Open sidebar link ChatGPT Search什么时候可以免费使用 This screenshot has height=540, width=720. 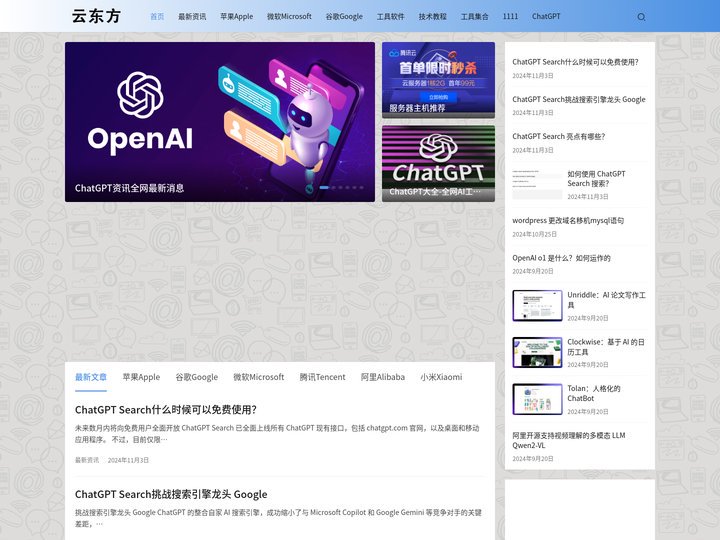coord(575,62)
